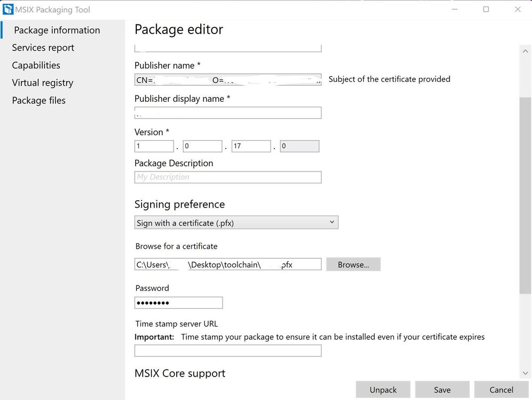Open the Capabilities section
This screenshot has width=532, height=400.
pos(36,65)
